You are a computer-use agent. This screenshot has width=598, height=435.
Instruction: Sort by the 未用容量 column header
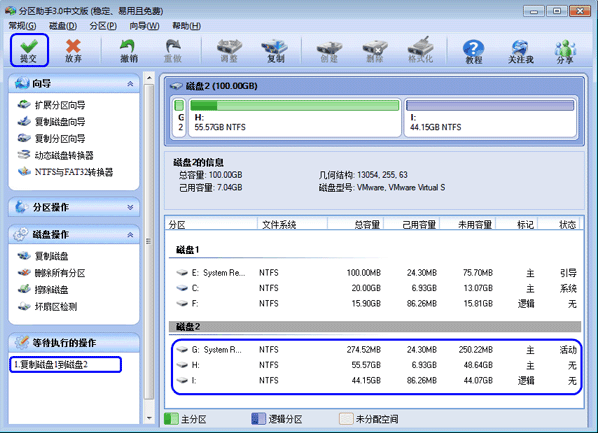(468, 225)
